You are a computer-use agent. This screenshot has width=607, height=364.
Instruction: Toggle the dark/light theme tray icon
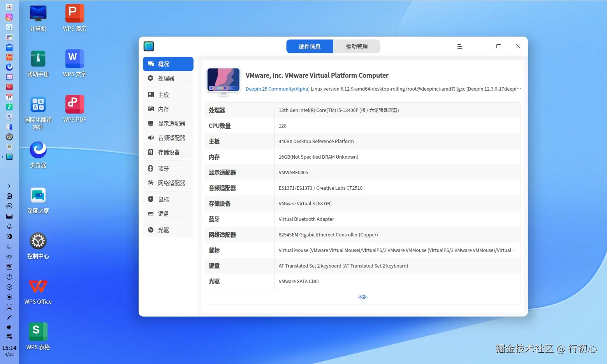tap(9, 236)
